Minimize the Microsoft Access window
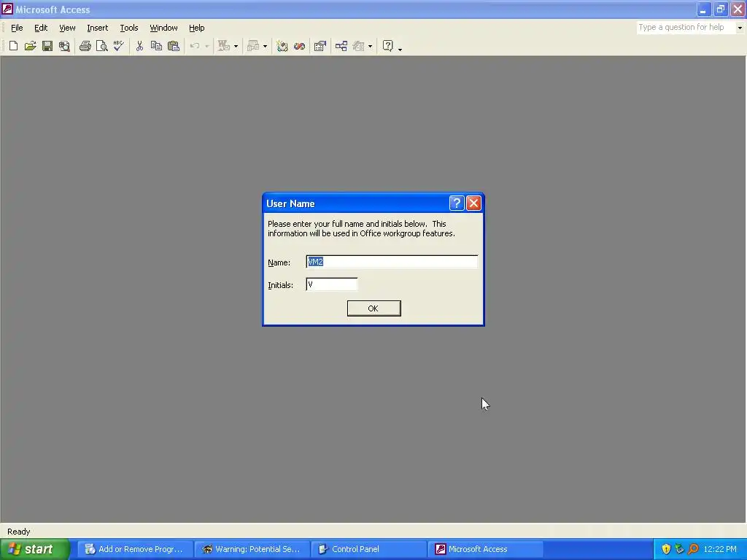 (x=703, y=9)
